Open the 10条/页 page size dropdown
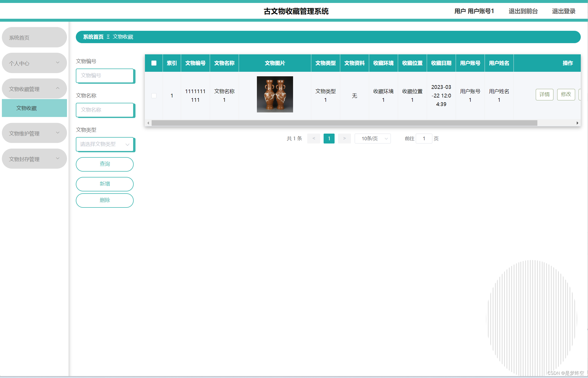Image resolution: width=588 pixels, height=378 pixels. coord(373,138)
